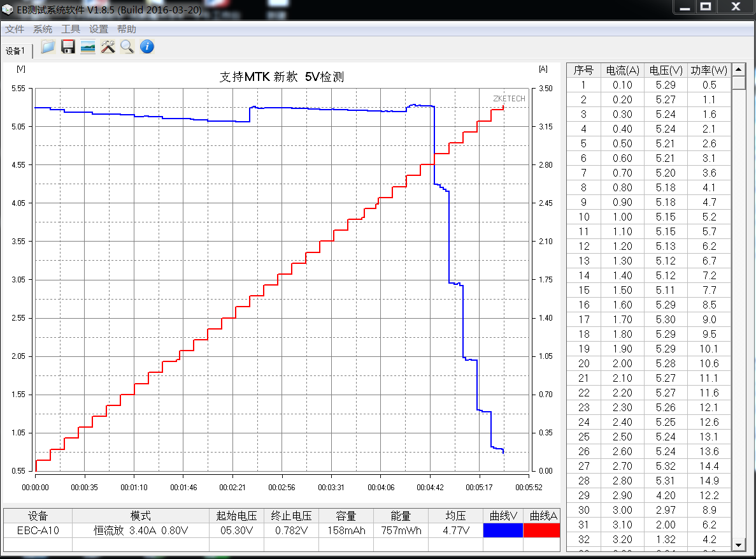Activate zoom with the magnifier icon
Screen dimensions: 756x559
point(127,47)
